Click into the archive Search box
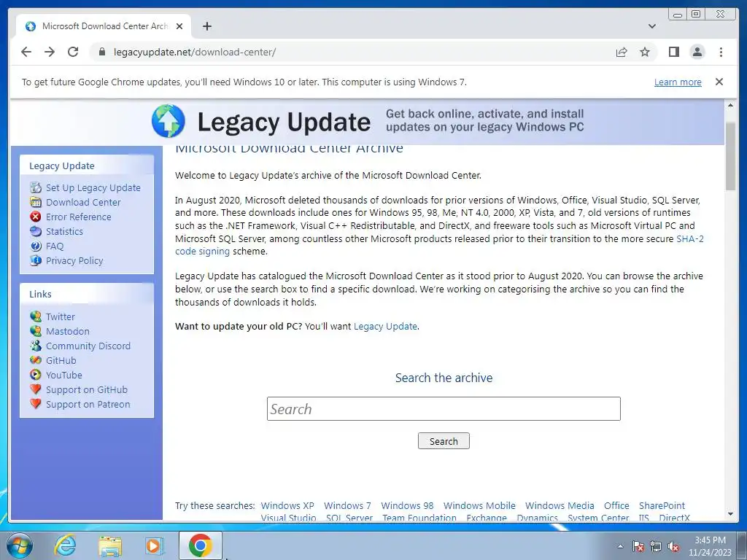Screen dimensions: 747x560 coord(444,408)
